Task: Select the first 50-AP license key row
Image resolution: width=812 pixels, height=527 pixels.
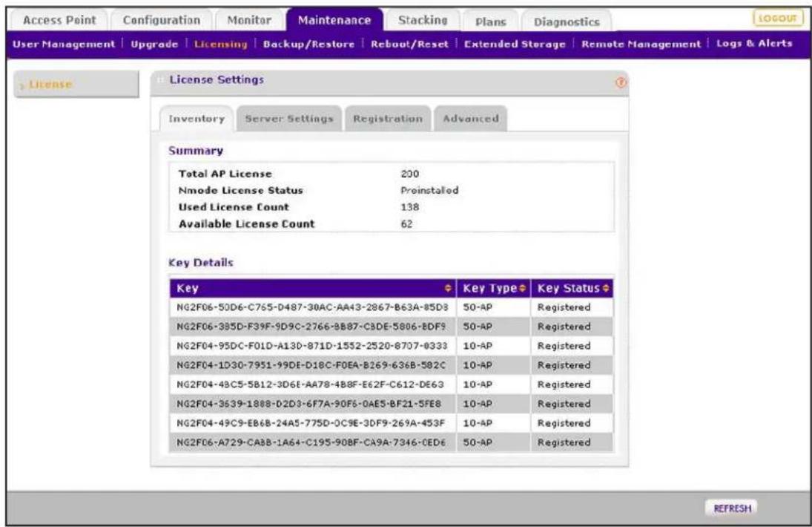Action: 391,307
